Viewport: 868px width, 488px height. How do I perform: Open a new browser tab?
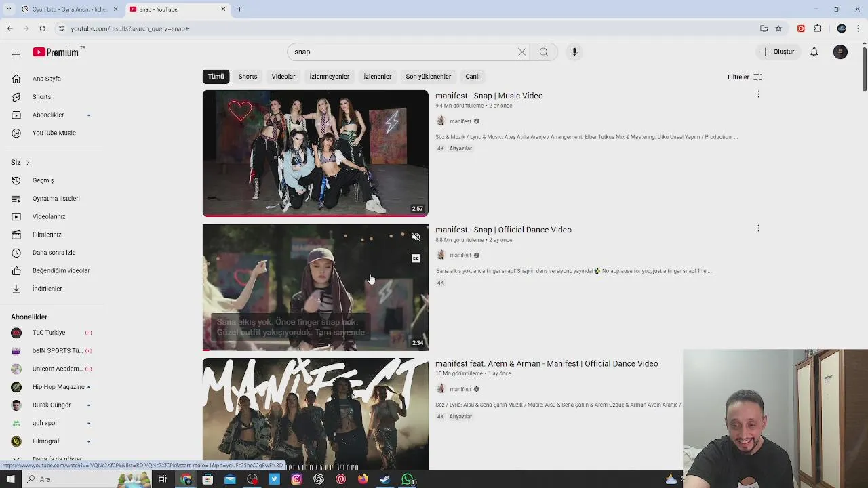pos(239,9)
